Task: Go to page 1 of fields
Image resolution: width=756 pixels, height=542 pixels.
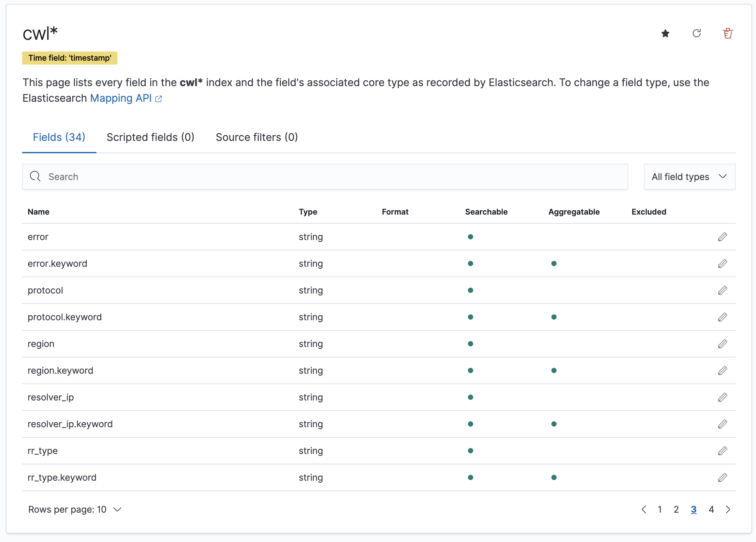Action: coord(659,509)
